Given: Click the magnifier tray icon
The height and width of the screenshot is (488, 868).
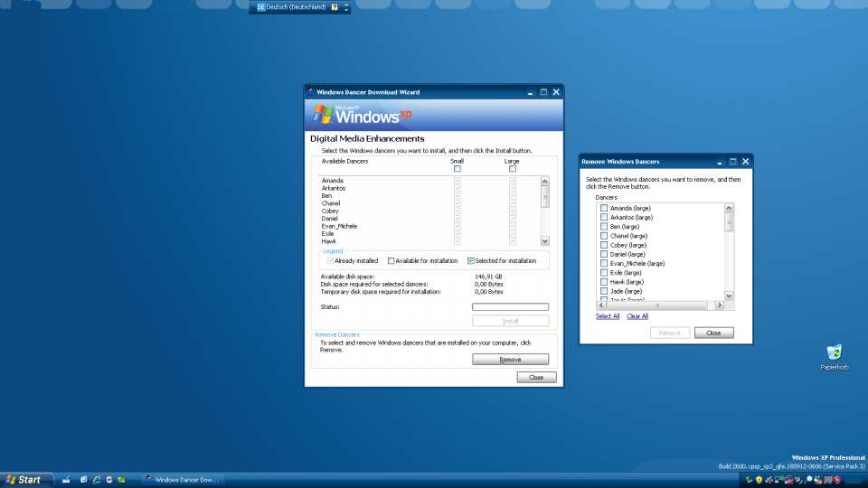Looking at the screenshot, I should point(808,480).
